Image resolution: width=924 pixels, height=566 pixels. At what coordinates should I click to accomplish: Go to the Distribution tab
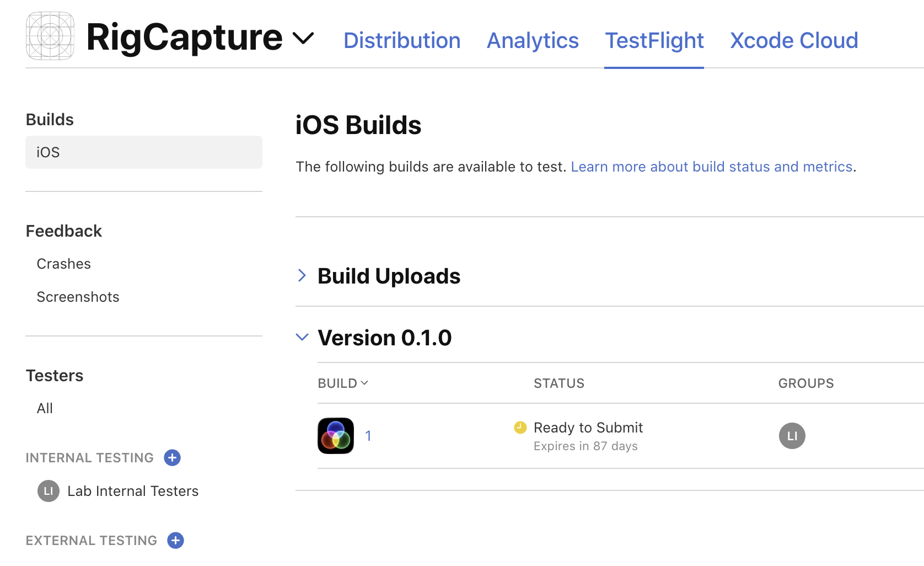click(x=402, y=40)
